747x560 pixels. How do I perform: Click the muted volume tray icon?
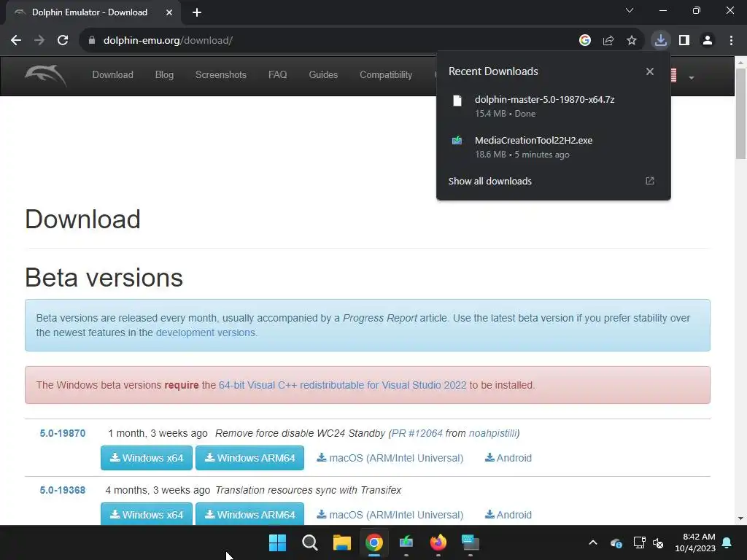tap(658, 542)
